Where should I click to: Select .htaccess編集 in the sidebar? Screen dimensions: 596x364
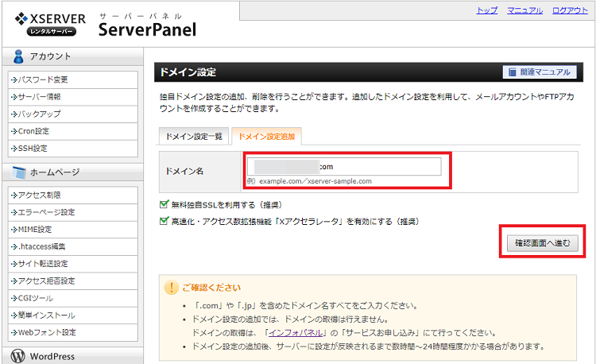pos(73,246)
